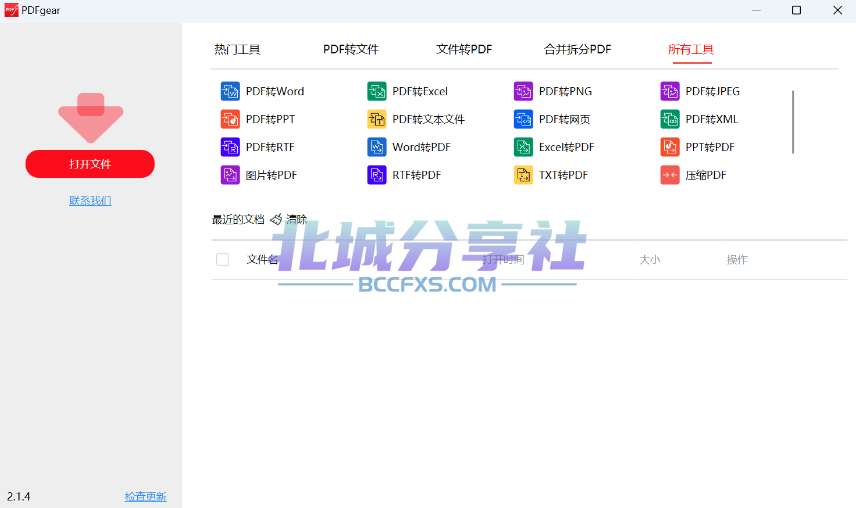Open the 图片转PDF tool icon
This screenshot has height=508, width=856.
230,175
